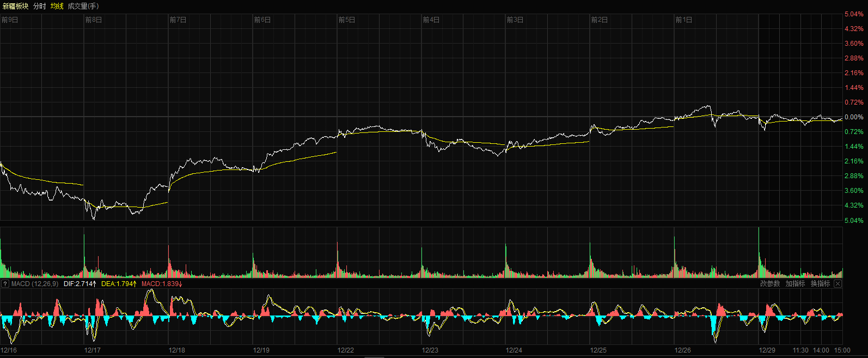Viewport: 868px width, 358px height.
Task: Click the red MACD:1.839 value readout
Action: click(x=162, y=284)
